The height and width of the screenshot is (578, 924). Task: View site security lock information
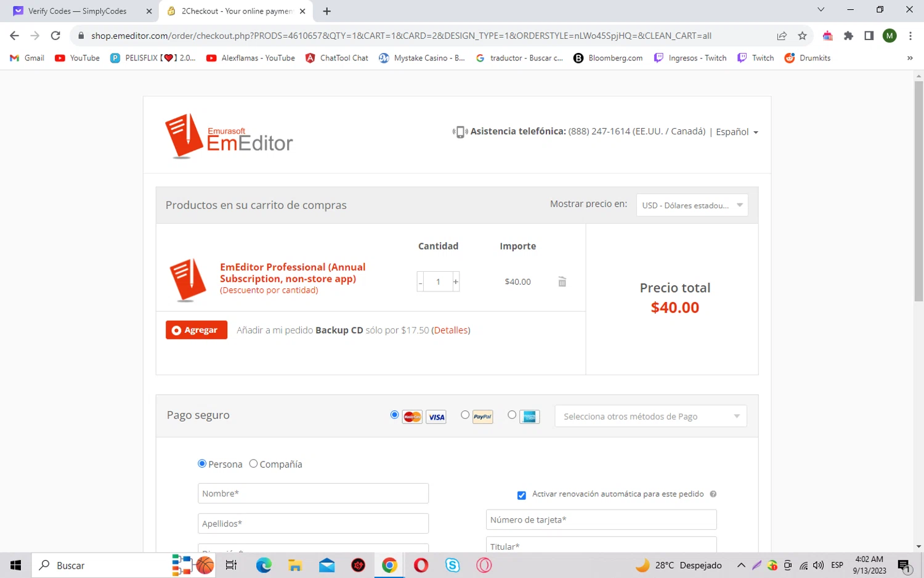point(81,36)
